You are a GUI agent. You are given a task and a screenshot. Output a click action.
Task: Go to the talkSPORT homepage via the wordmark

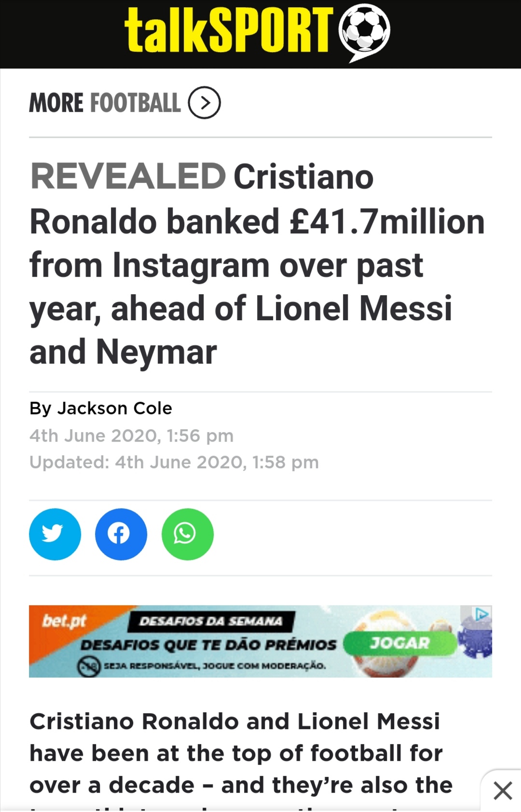[x=229, y=30]
